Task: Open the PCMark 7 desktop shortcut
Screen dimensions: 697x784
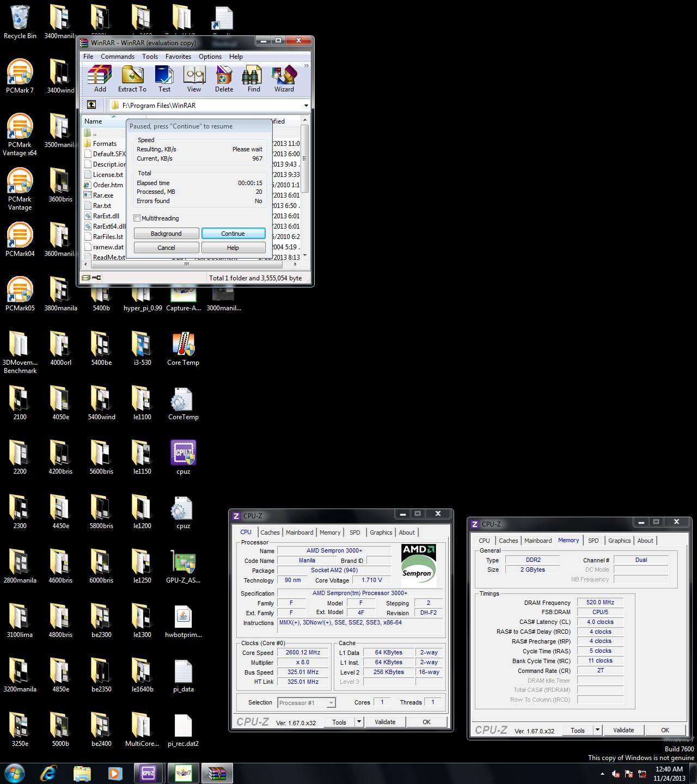Action: [x=20, y=76]
